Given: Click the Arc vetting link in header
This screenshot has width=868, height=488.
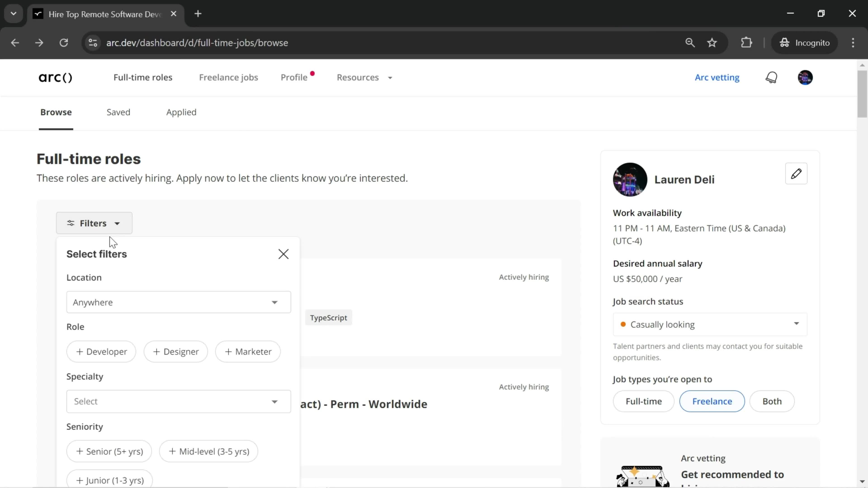Looking at the screenshot, I should point(717,77).
